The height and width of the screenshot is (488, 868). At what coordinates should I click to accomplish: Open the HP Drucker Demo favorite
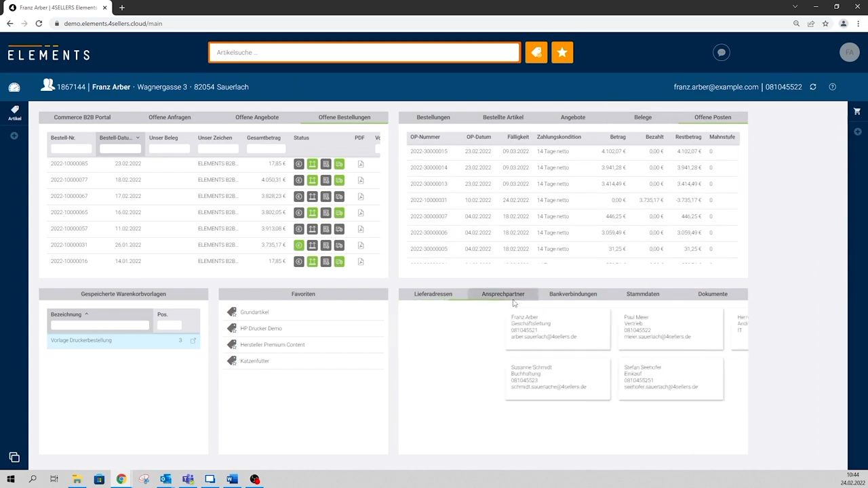[x=260, y=329]
